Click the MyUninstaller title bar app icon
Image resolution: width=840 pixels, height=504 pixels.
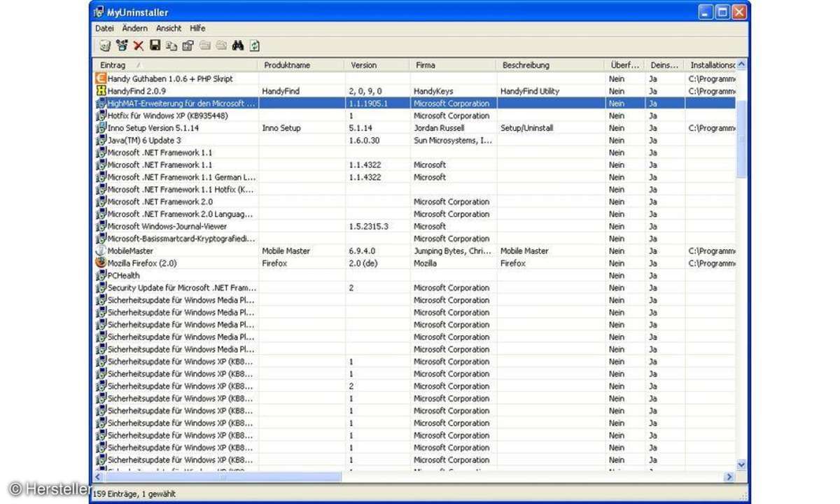99,12
